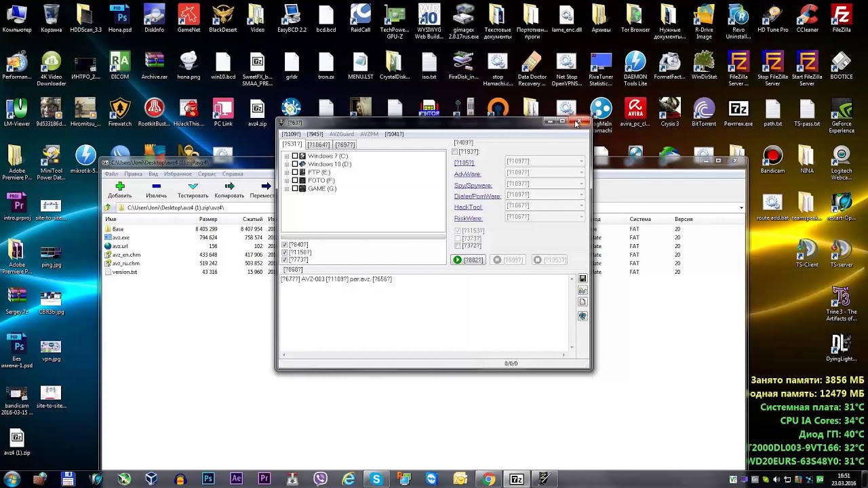Click the log text area in AVZ

coord(425,312)
